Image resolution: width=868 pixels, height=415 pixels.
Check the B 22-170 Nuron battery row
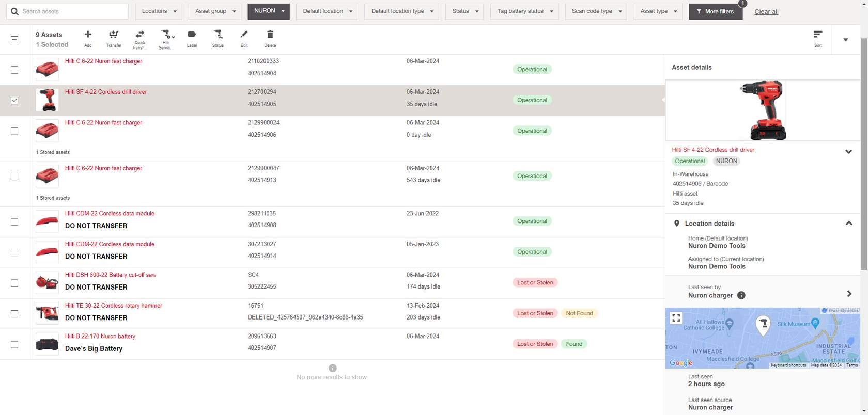[x=14, y=344]
